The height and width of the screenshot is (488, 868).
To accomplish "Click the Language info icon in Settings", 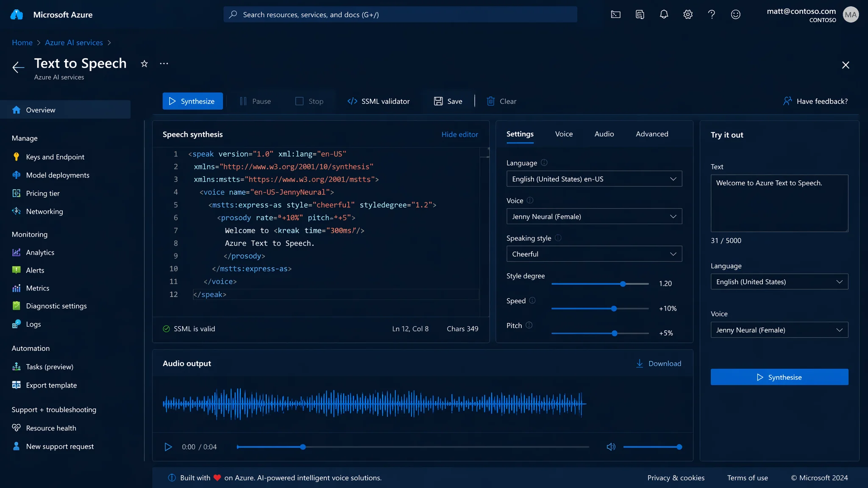I will click(x=544, y=163).
